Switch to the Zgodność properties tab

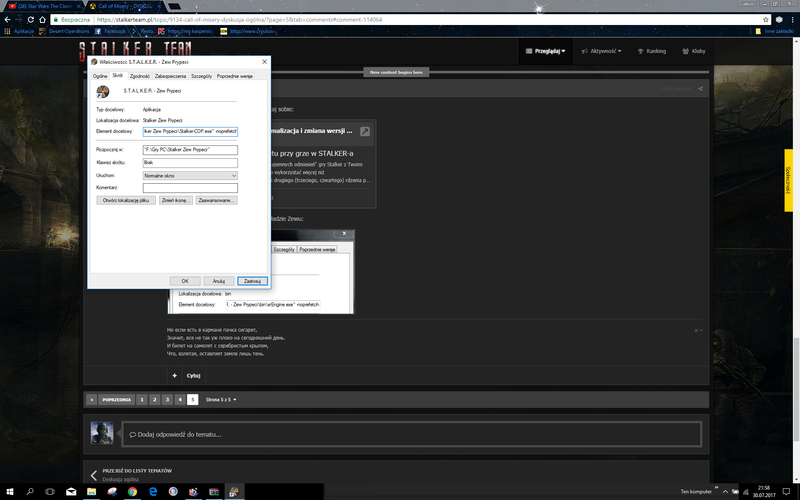point(139,76)
